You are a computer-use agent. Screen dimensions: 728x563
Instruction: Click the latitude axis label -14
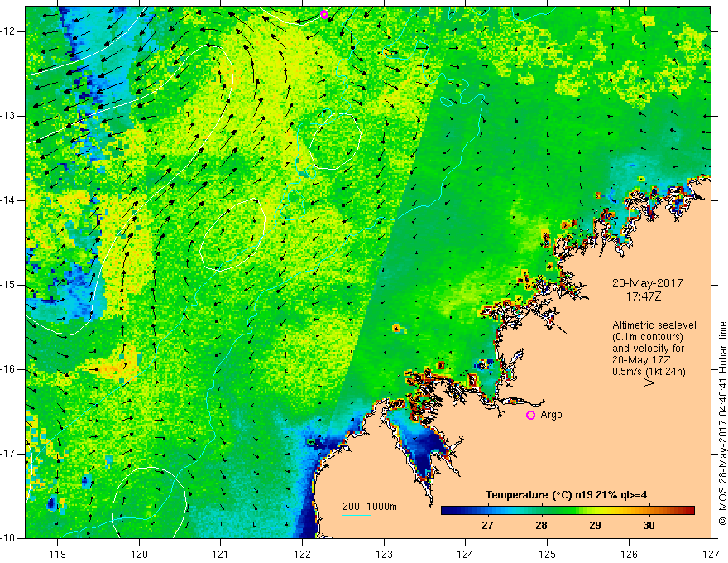point(8,200)
